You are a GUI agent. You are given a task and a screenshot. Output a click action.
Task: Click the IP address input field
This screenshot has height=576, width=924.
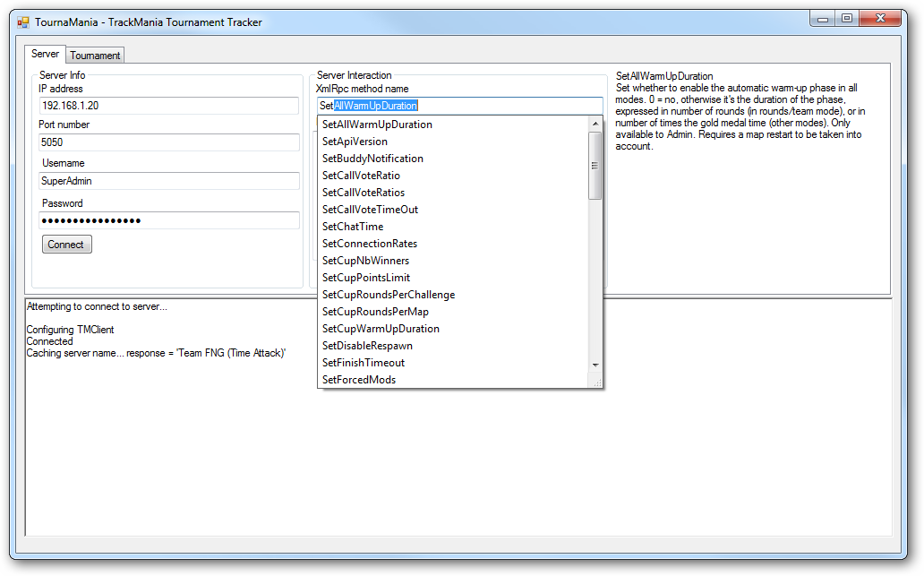168,106
